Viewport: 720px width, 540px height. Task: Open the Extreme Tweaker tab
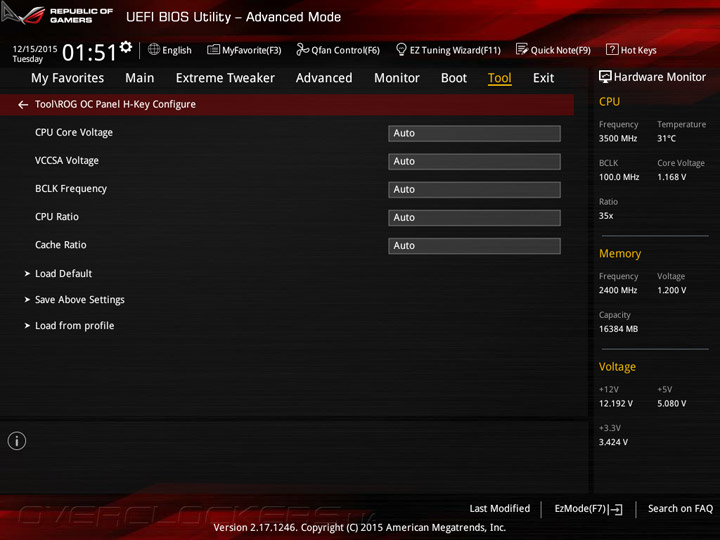[225, 78]
